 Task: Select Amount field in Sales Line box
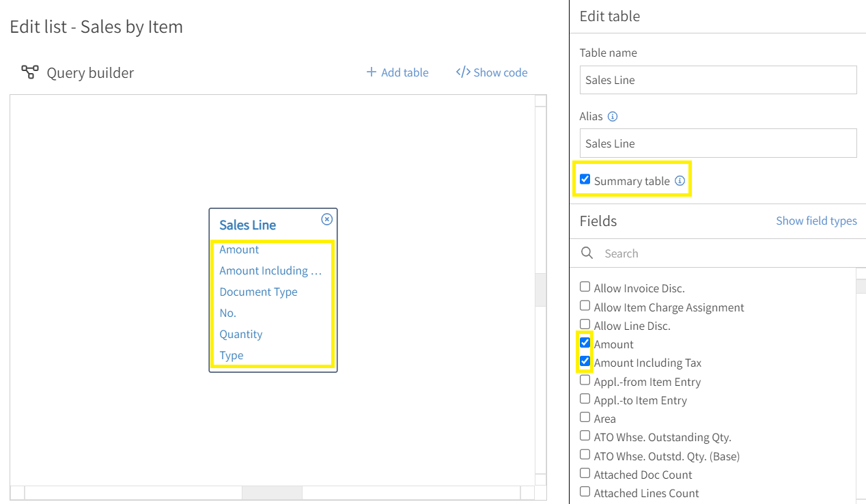click(239, 249)
